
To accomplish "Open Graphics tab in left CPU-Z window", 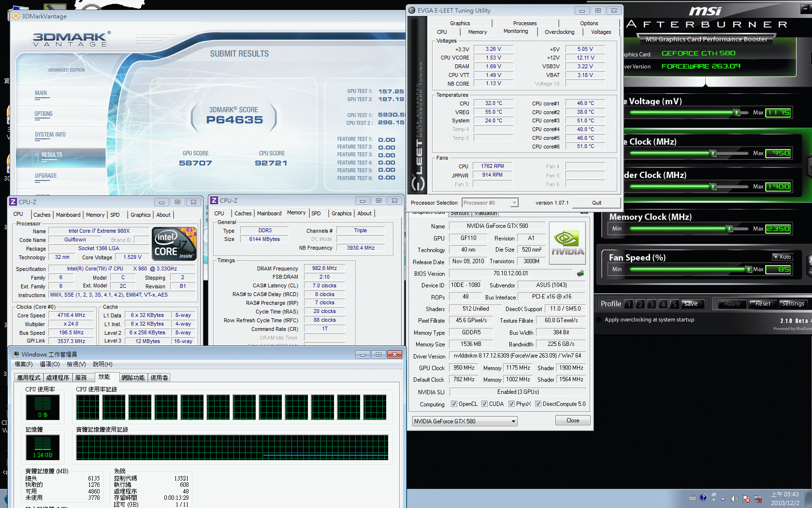I will point(140,215).
